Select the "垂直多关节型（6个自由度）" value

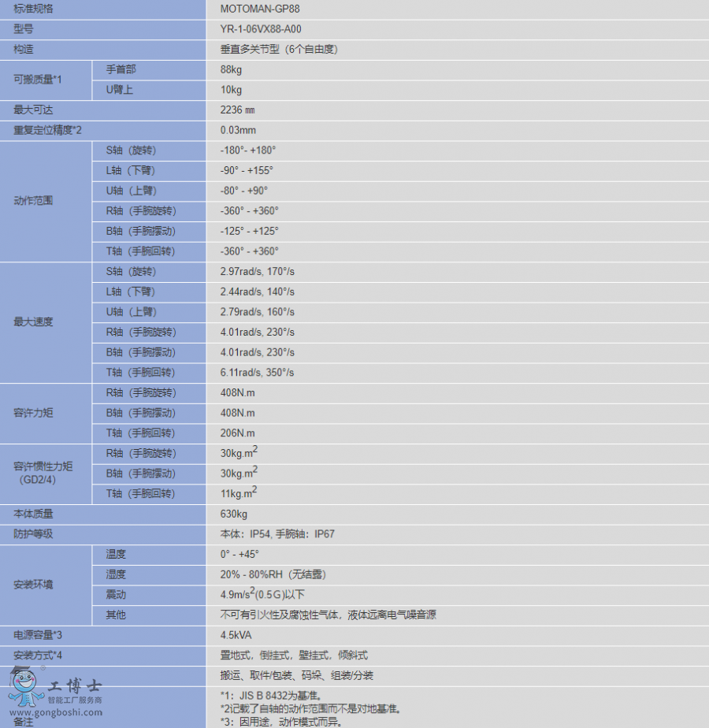click(x=279, y=49)
